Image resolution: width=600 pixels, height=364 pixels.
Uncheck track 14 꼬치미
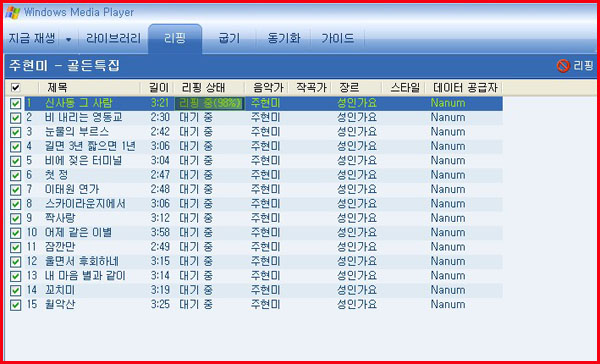(15, 291)
